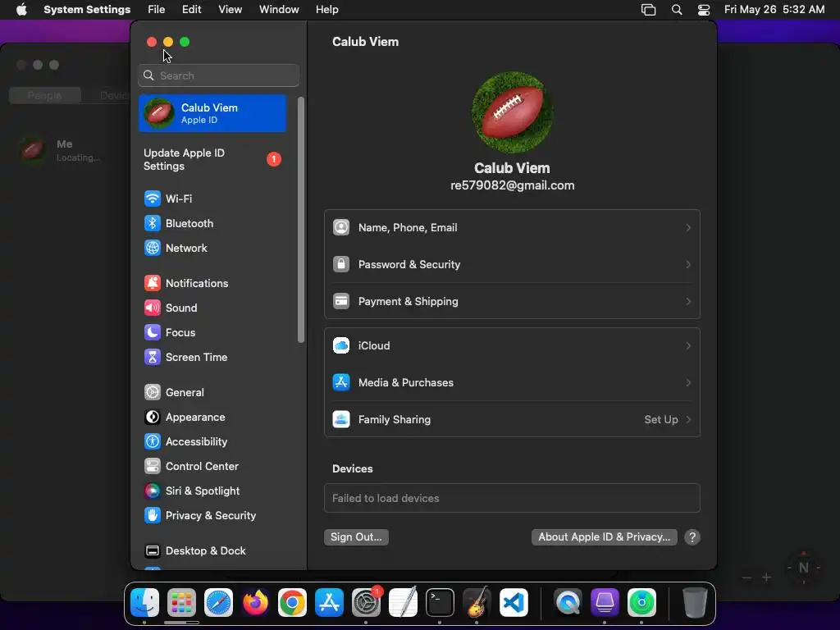Open the System Settings menu
The height and width of the screenshot is (630, 840).
[87, 10]
